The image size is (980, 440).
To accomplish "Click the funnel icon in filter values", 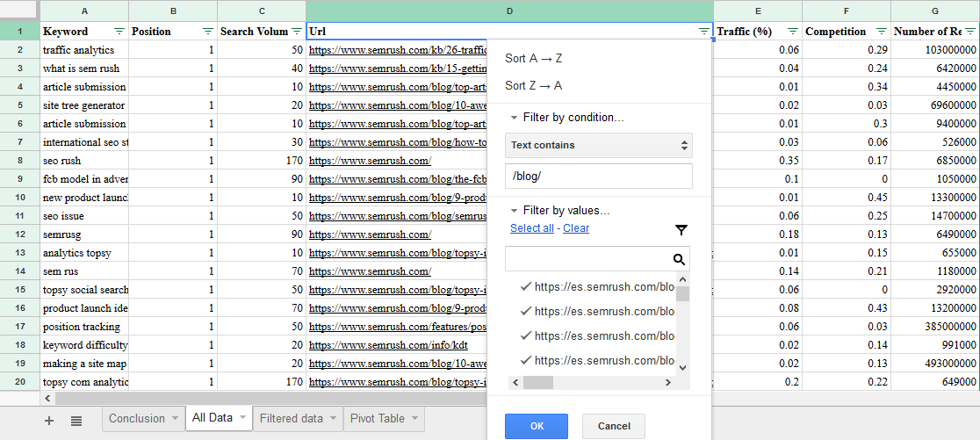I will (x=681, y=231).
